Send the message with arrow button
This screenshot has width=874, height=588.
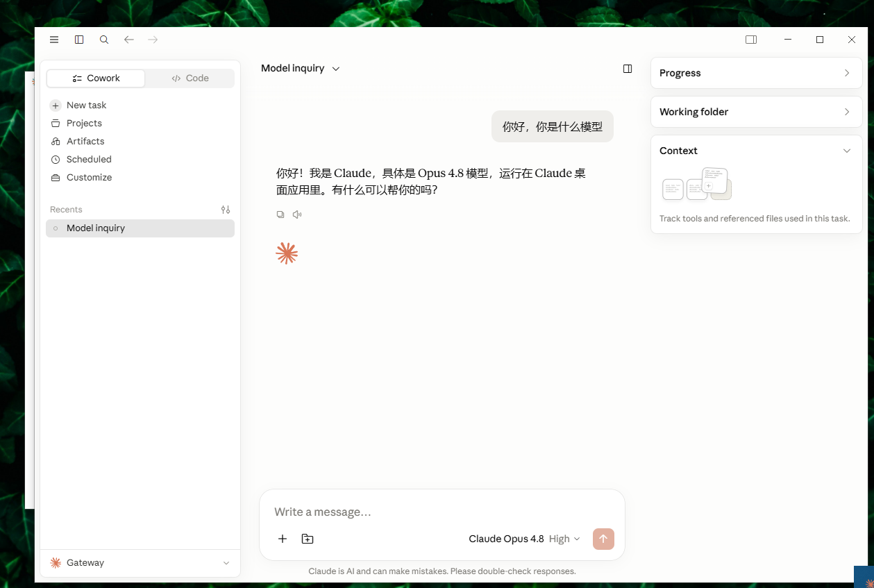click(x=603, y=539)
